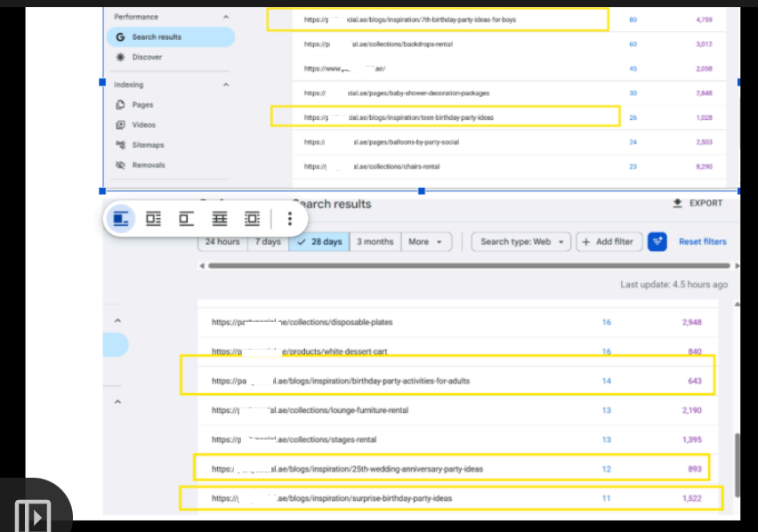Click the chairs-rental collection URL
The width and height of the screenshot is (758, 532).
[x=372, y=166]
